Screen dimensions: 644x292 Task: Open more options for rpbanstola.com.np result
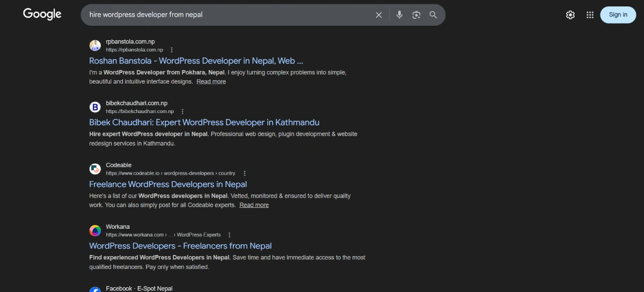172,50
